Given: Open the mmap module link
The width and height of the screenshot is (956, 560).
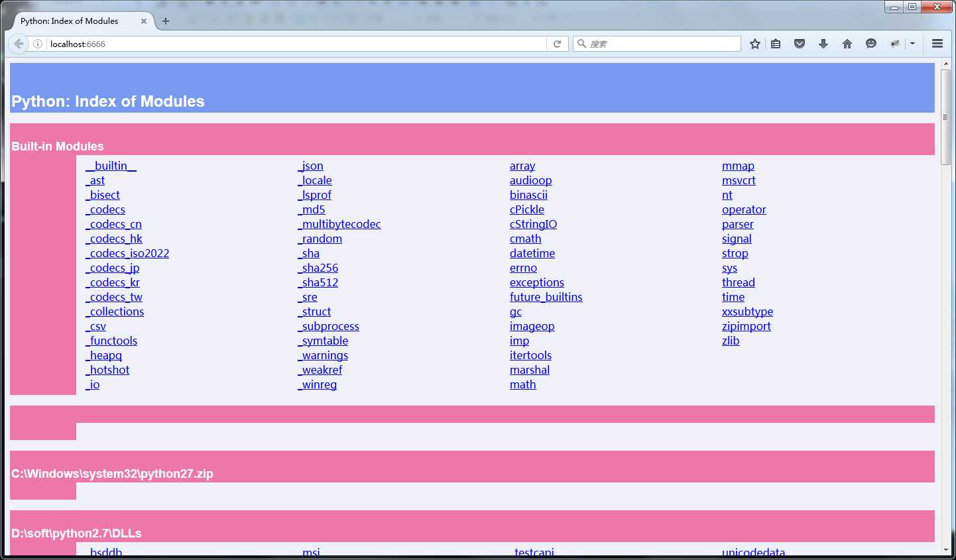Looking at the screenshot, I should click(738, 166).
